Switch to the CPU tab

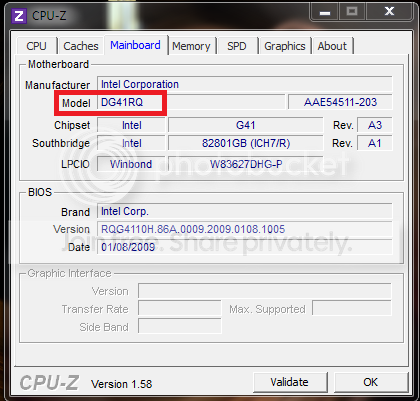[36, 46]
